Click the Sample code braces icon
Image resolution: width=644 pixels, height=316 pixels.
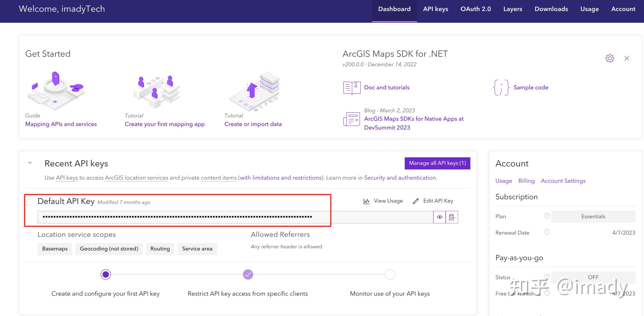[x=501, y=88]
